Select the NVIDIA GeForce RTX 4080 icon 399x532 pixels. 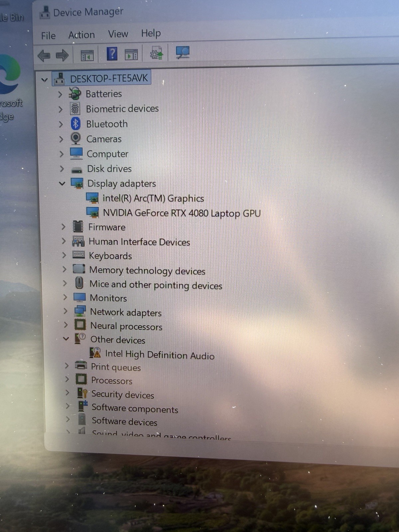[93, 212]
